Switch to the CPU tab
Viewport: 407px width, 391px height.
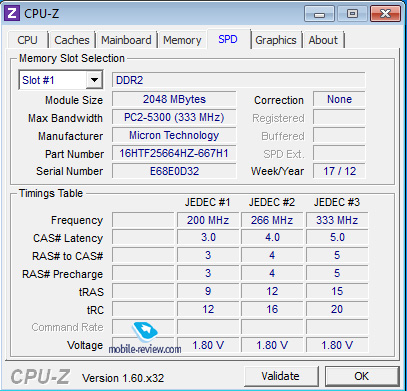(x=27, y=40)
